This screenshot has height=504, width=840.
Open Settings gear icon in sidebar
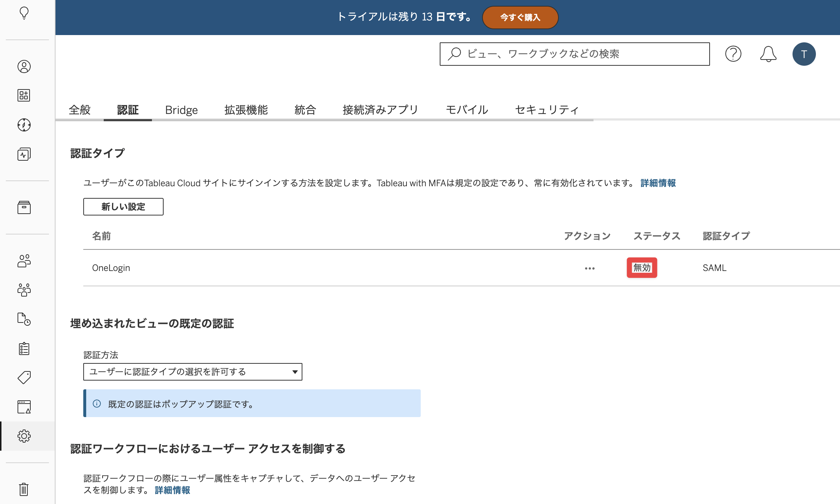[x=24, y=436]
